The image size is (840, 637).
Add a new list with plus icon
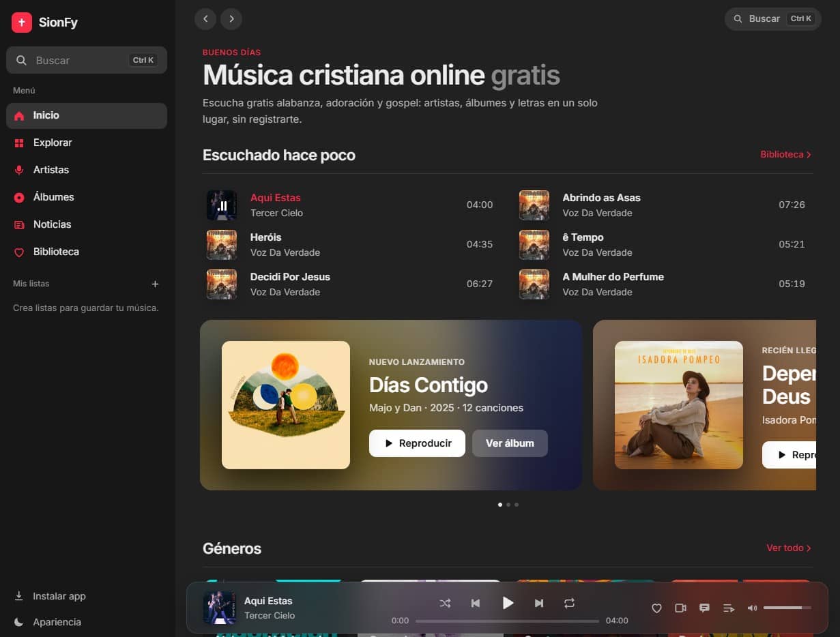pos(155,284)
